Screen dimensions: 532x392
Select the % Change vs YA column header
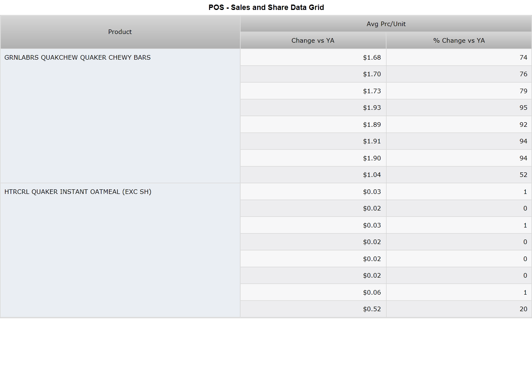tap(459, 41)
